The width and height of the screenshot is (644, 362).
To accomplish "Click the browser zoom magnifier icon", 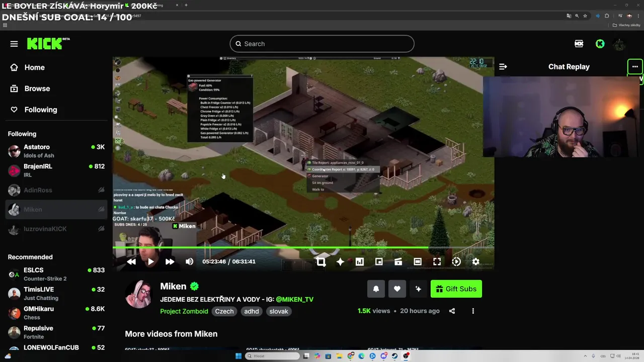I will [x=577, y=16].
